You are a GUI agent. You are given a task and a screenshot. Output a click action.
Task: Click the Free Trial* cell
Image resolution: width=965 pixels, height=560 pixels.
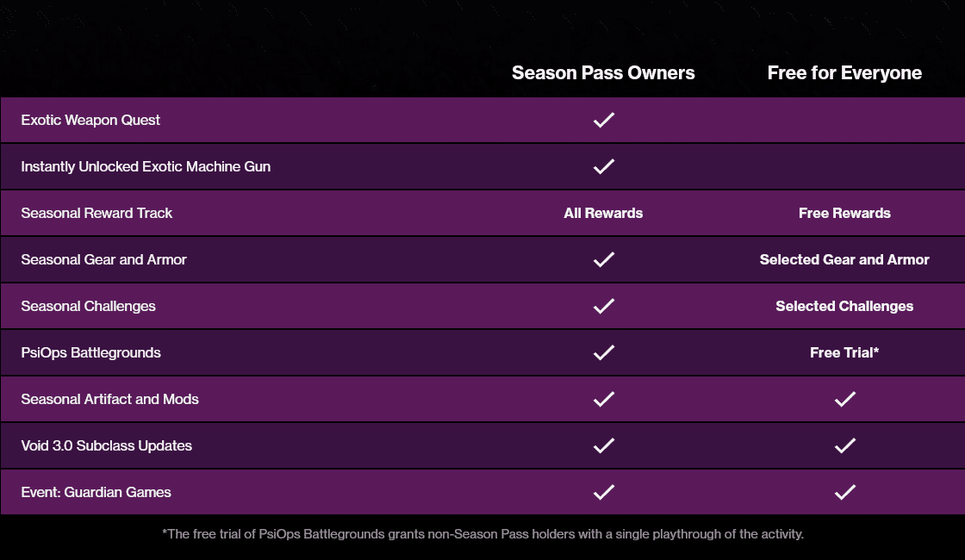[x=844, y=352]
